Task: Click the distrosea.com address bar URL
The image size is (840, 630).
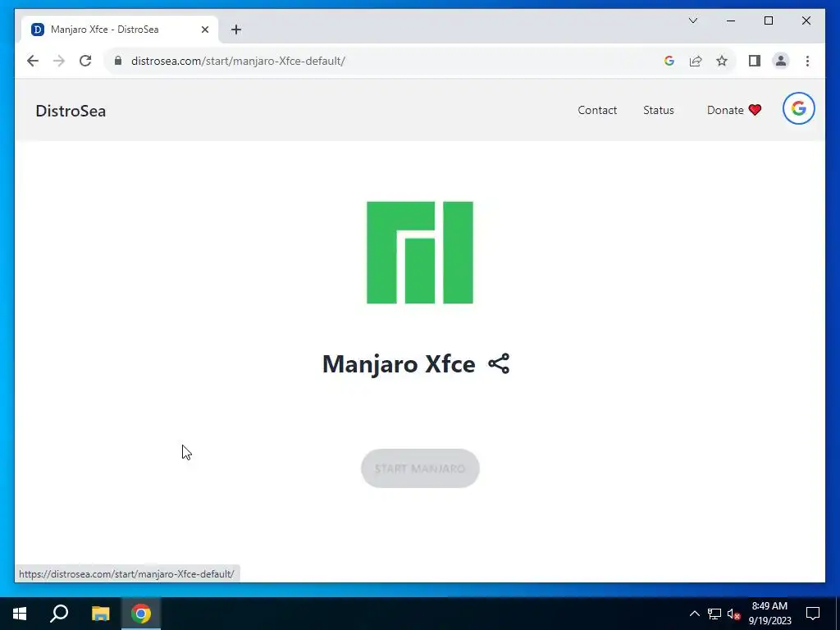Action: pyautogui.click(x=238, y=61)
